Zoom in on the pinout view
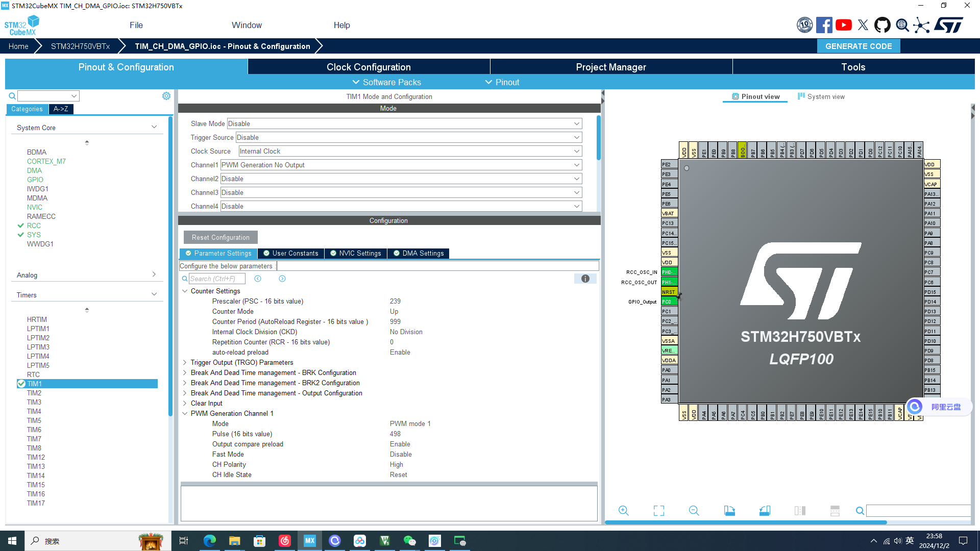 [623, 511]
